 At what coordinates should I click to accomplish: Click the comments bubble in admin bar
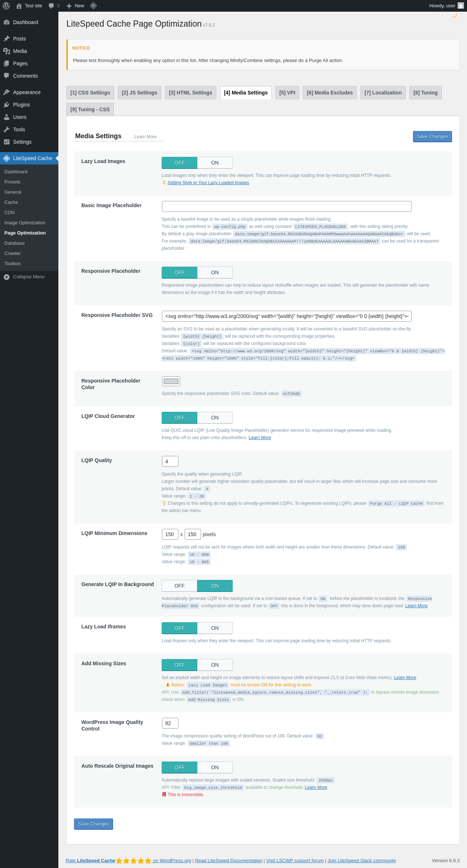pyautogui.click(x=51, y=6)
